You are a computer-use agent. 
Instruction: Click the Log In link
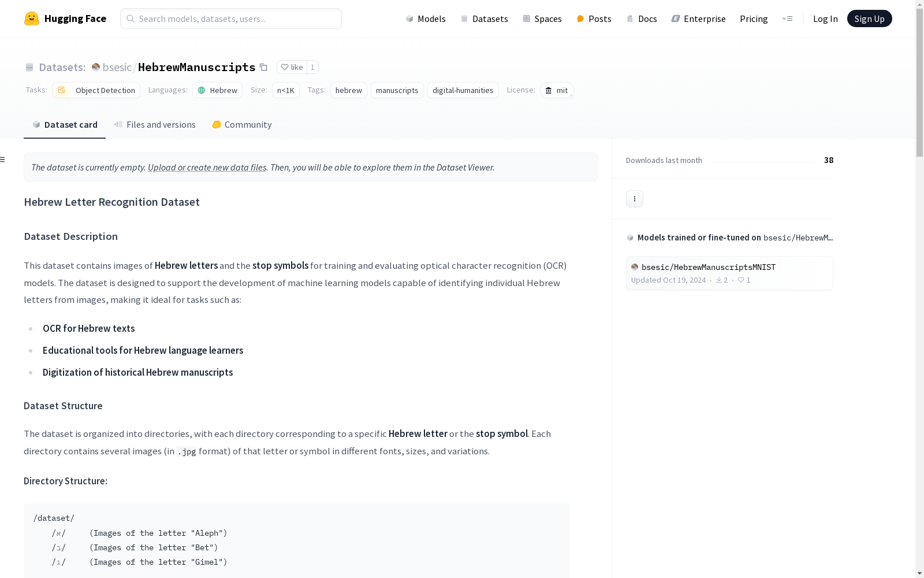(x=825, y=18)
